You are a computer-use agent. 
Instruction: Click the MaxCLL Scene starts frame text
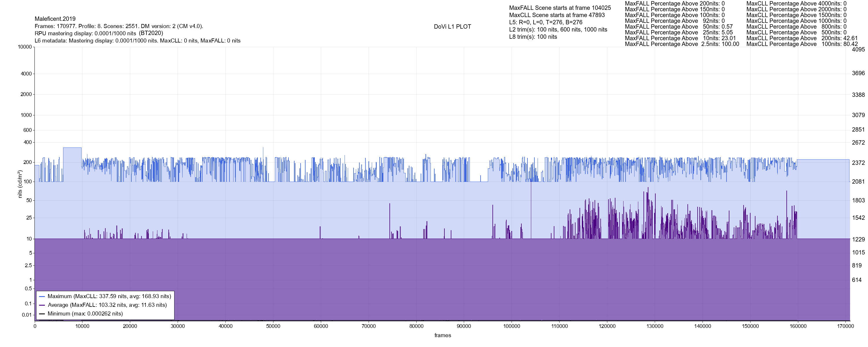pyautogui.click(x=557, y=15)
